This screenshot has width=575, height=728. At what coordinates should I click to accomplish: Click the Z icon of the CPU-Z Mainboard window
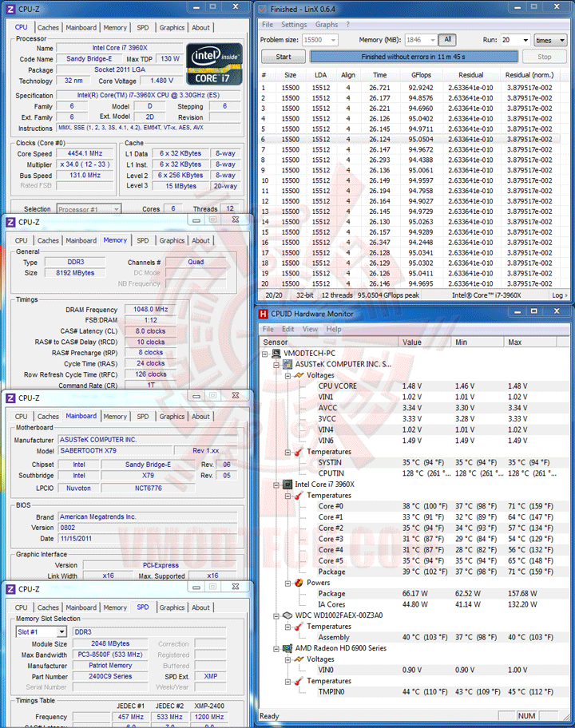[x=10, y=398]
